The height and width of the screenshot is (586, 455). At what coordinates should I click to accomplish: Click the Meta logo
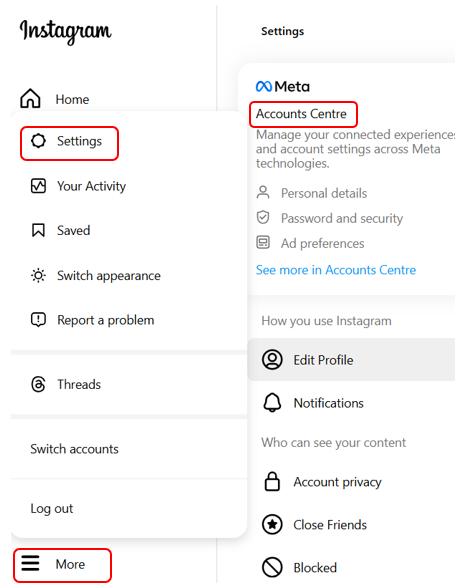283,87
